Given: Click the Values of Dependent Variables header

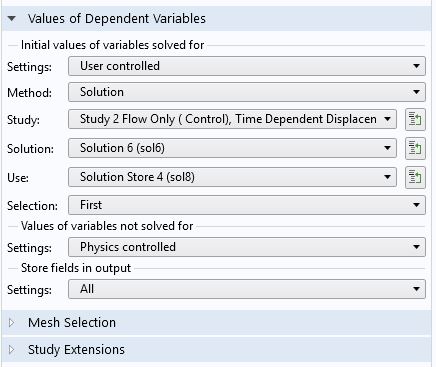Looking at the screenshot, I should pos(117,19).
